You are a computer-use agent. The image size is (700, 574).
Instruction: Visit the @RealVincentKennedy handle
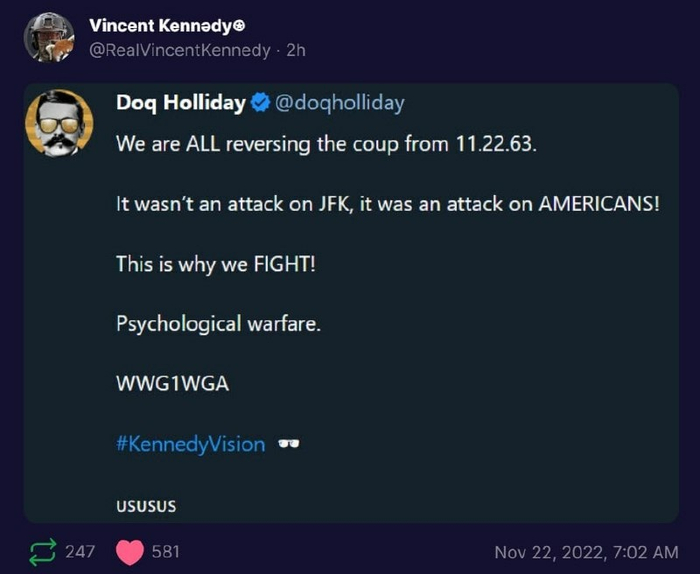click(180, 50)
